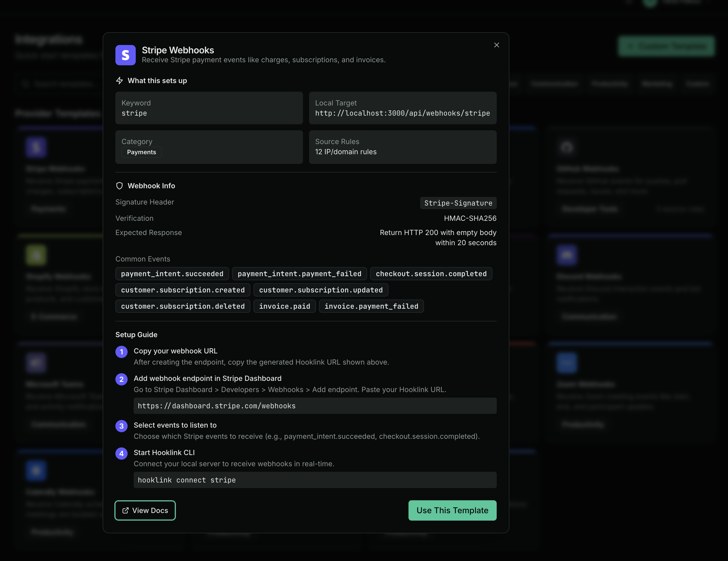Click the customer.subscription.deleted event tag
The height and width of the screenshot is (561, 728).
pos(183,306)
